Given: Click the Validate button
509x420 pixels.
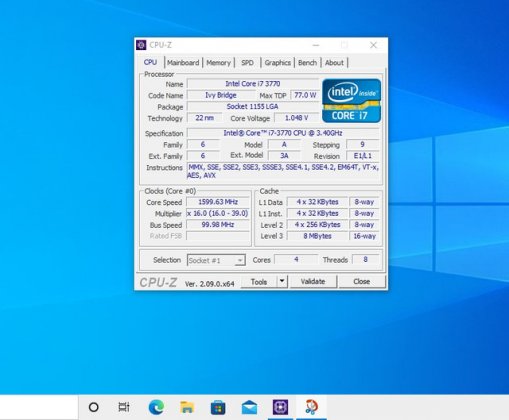Looking at the screenshot, I should pos(313,282).
